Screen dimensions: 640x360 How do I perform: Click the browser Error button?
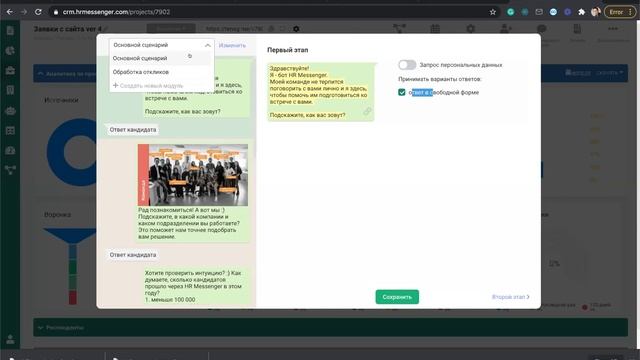[x=620, y=12]
